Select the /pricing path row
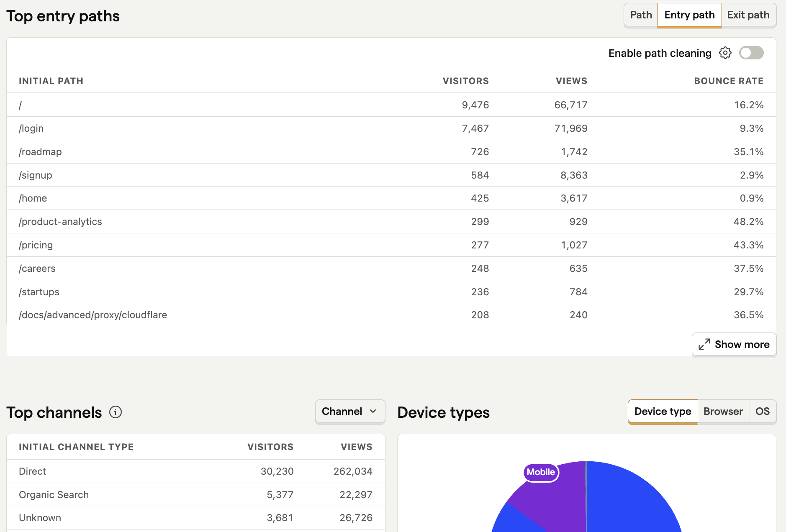 (391, 245)
